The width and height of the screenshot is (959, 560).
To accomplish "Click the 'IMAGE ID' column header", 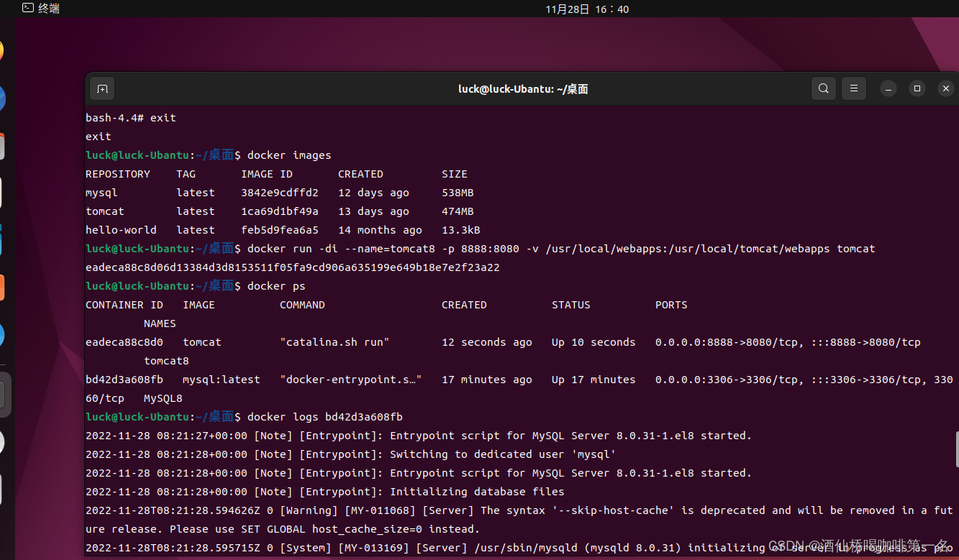I will [x=267, y=174].
